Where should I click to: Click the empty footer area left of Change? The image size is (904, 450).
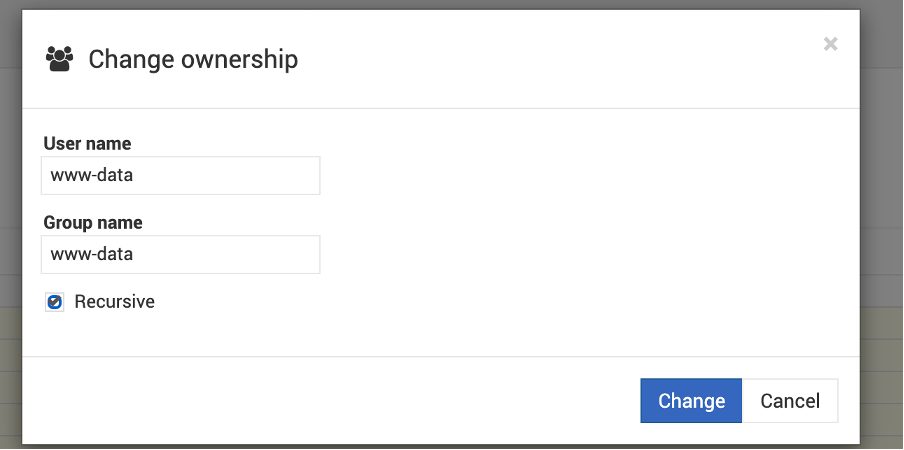(329, 400)
